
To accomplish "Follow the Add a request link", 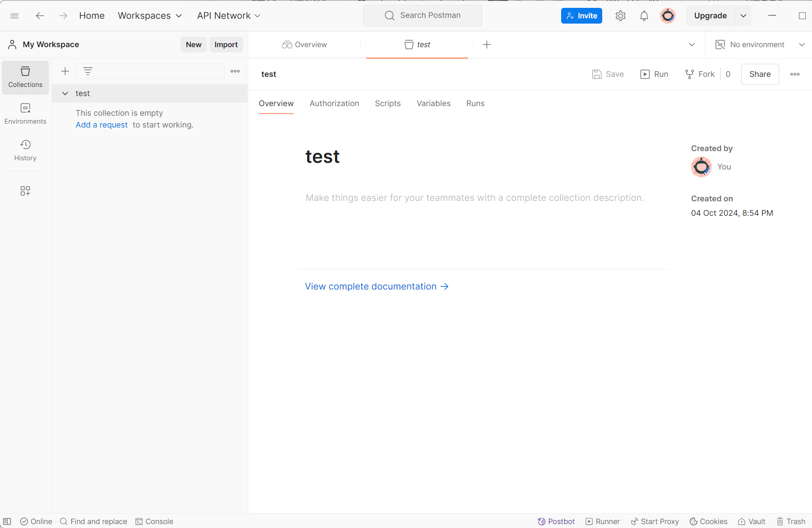I will coord(102,125).
